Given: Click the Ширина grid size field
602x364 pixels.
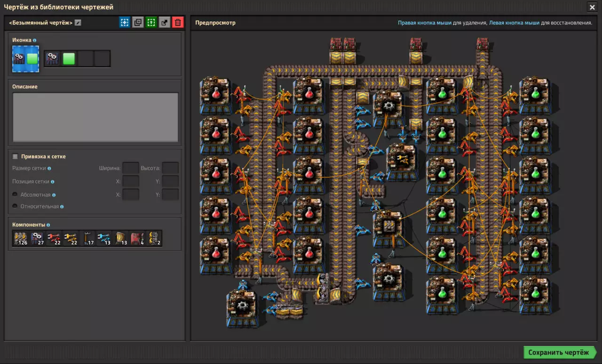Looking at the screenshot, I should (x=130, y=168).
